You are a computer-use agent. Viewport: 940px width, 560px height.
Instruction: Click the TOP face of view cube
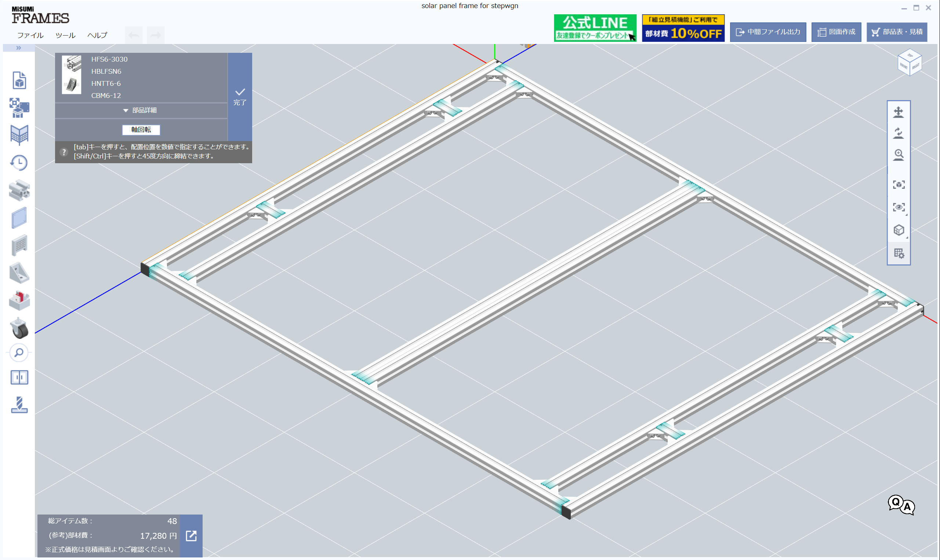[910, 56]
